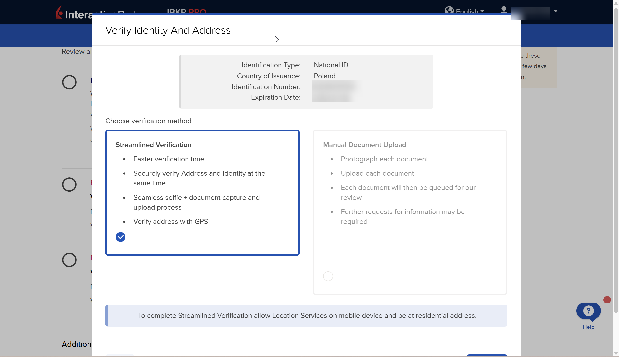Click the red notification dot above Help
619x364 pixels.
click(607, 300)
